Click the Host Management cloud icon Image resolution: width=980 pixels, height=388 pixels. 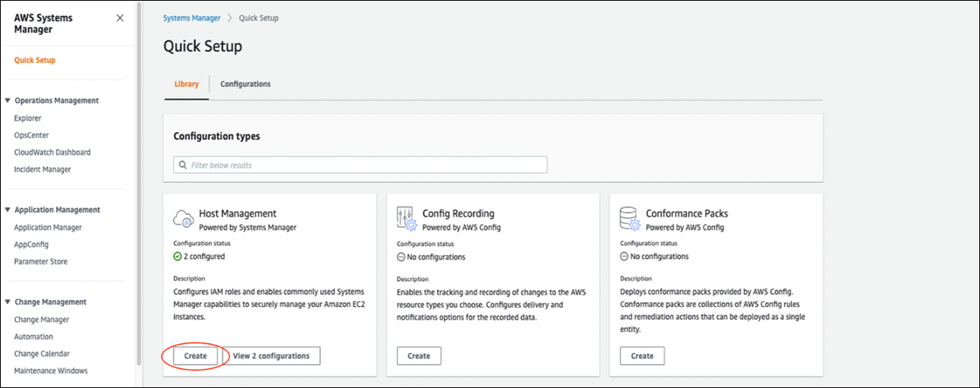point(184,219)
